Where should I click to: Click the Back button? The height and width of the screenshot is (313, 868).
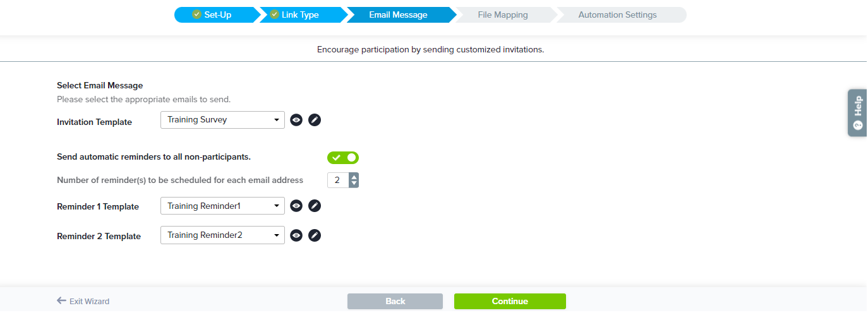[x=395, y=301]
